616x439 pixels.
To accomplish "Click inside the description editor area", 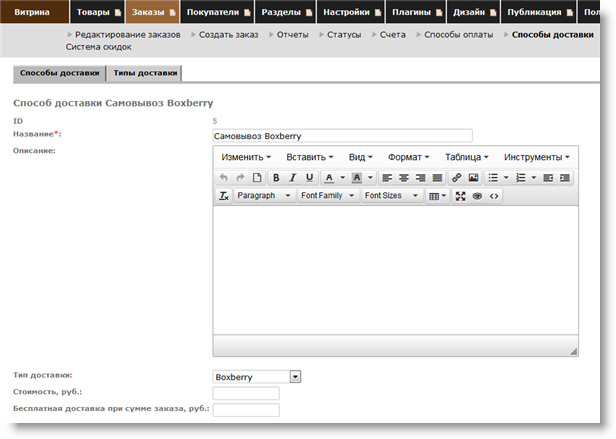I will [395, 270].
